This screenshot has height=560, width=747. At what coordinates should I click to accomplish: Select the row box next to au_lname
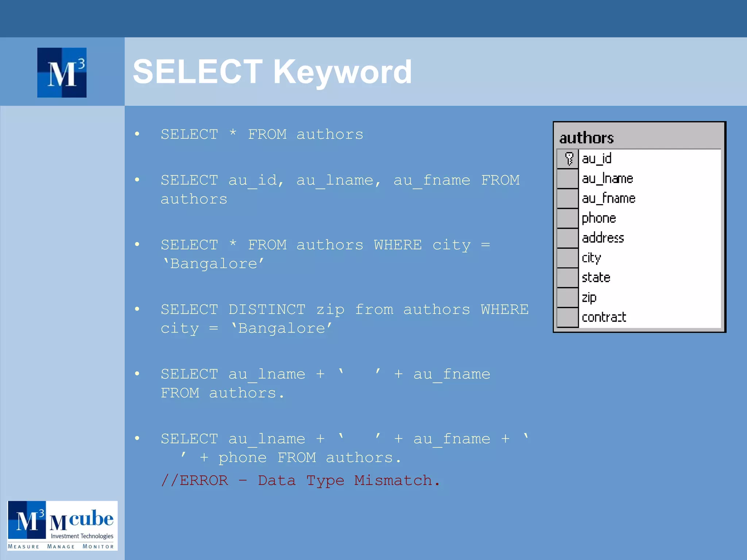point(568,179)
